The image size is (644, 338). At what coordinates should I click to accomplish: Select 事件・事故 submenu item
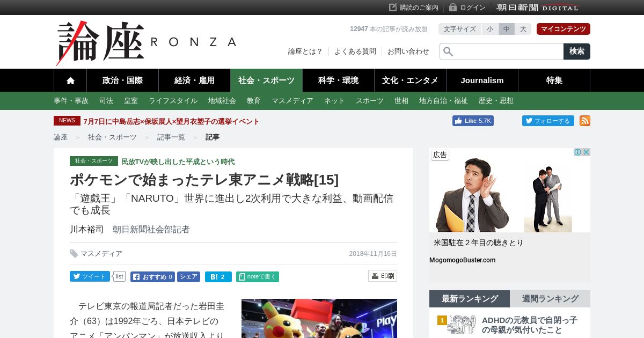coord(71,101)
